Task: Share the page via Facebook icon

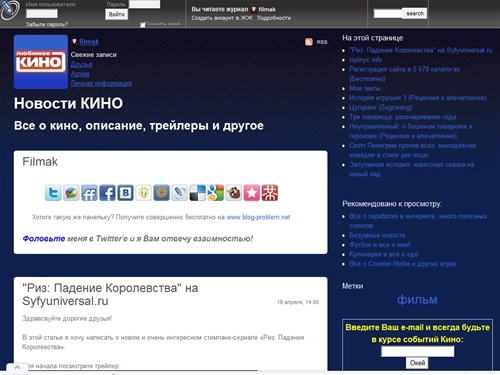Action: (x=107, y=193)
